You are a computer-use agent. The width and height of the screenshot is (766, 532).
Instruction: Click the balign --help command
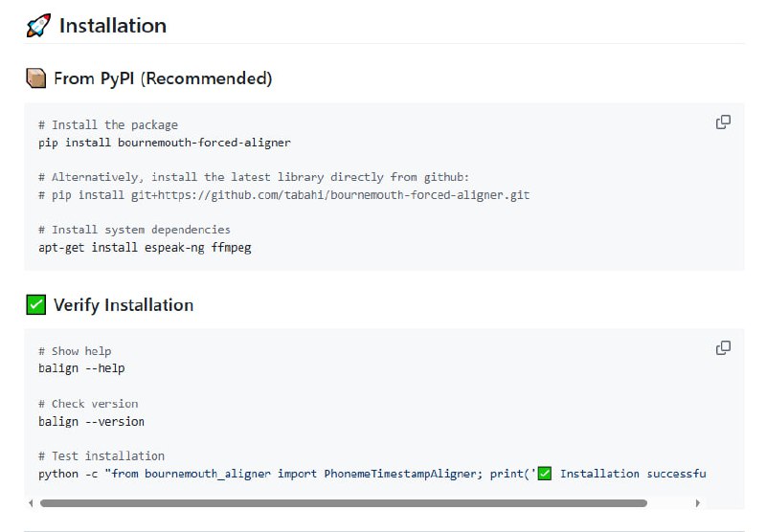[x=81, y=368]
